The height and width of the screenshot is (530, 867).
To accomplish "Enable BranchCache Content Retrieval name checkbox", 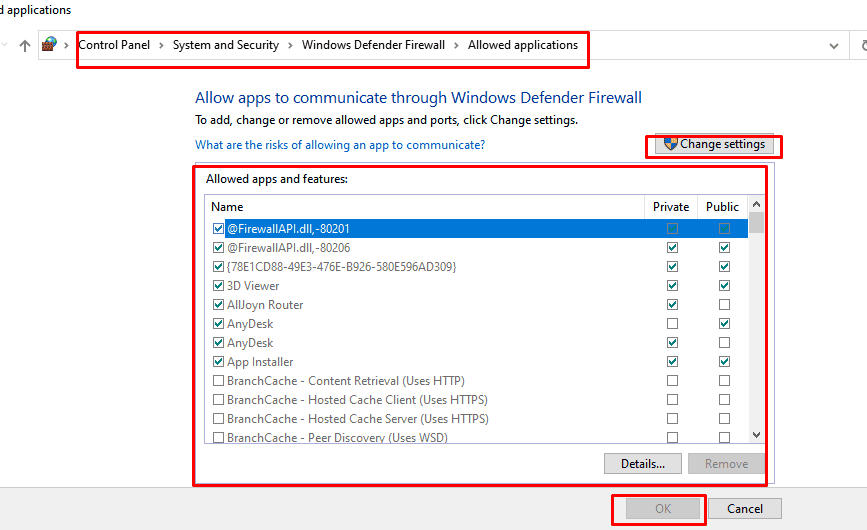I will (218, 381).
